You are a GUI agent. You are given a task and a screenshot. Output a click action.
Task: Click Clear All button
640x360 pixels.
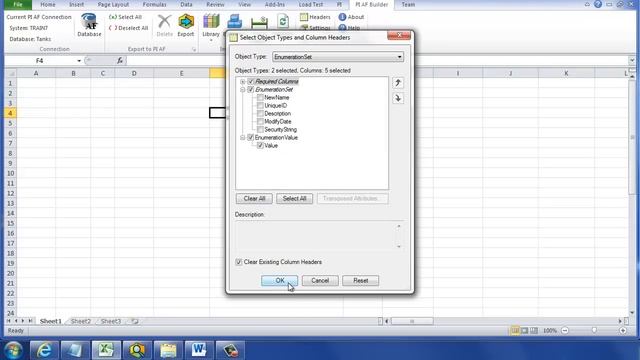click(254, 198)
